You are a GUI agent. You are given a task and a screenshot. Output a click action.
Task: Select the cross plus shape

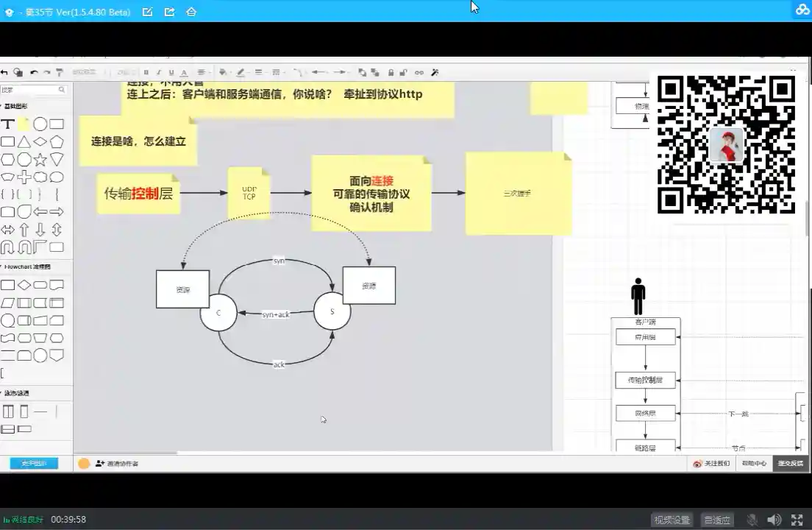(24, 177)
